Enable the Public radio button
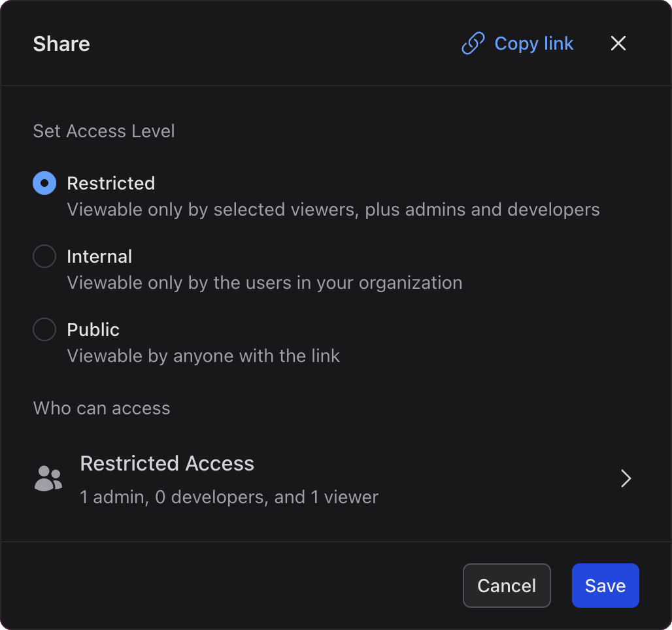This screenshot has height=630, width=672. (44, 330)
